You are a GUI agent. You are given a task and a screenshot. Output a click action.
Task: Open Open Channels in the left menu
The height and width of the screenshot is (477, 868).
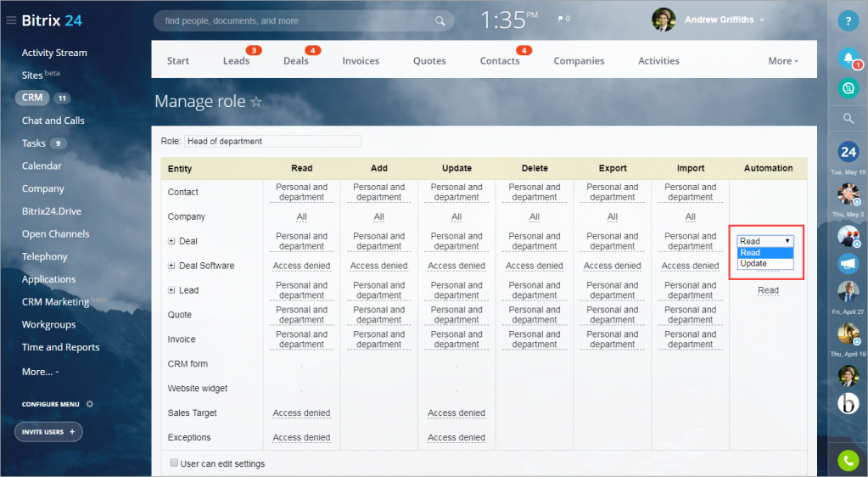tap(55, 233)
